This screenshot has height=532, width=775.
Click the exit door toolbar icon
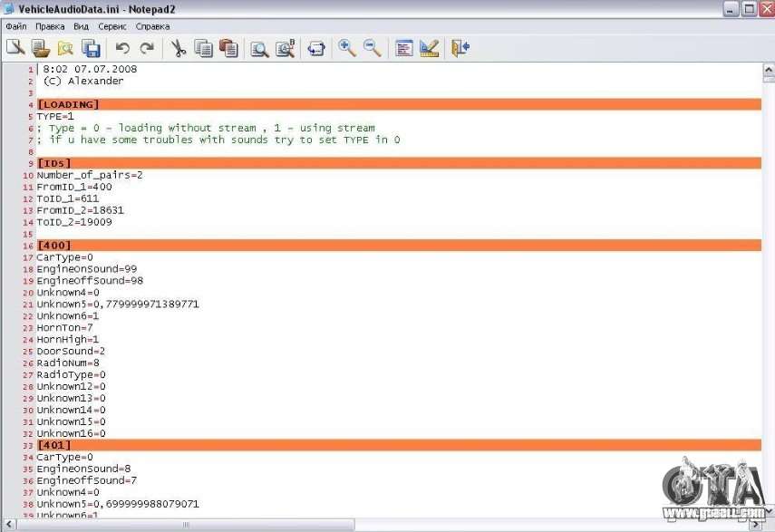[460, 48]
